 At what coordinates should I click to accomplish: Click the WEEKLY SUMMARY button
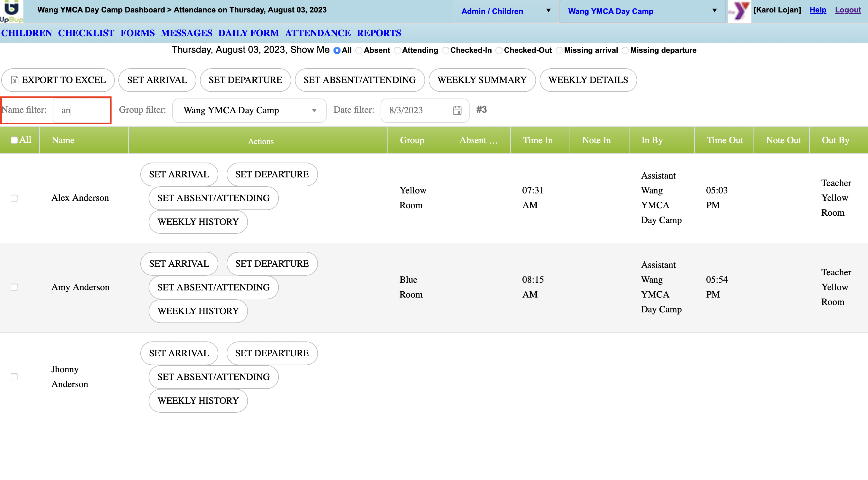point(482,80)
